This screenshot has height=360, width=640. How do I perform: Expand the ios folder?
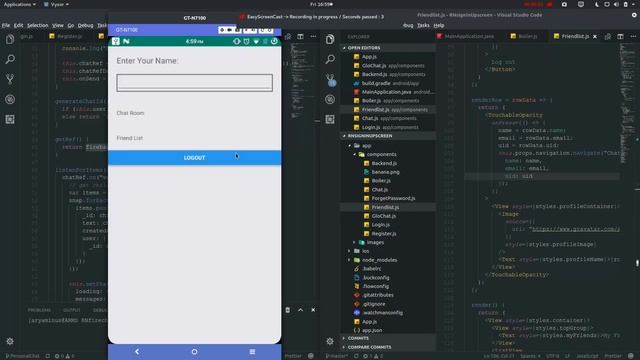[x=365, y=251]
